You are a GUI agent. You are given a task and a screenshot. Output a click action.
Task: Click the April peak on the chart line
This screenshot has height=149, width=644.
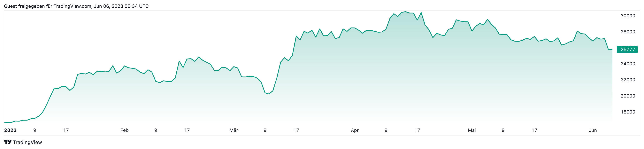[x=405, y=12]
